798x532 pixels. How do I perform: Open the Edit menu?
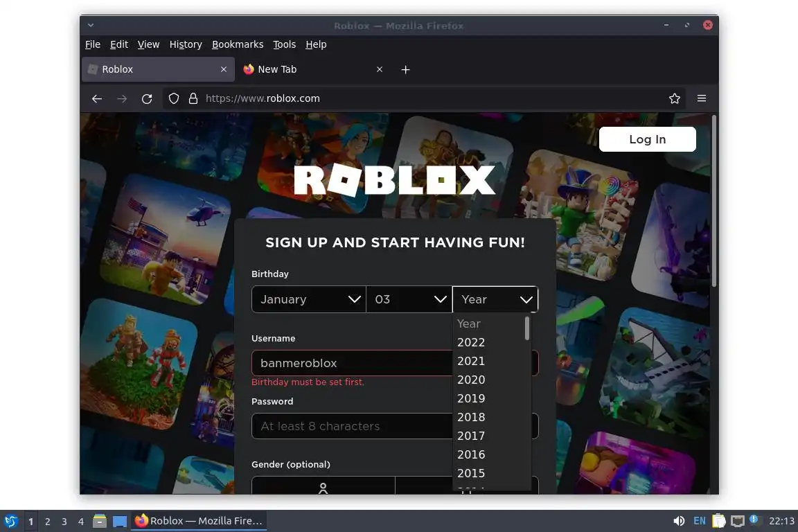[x=119, y=44]
